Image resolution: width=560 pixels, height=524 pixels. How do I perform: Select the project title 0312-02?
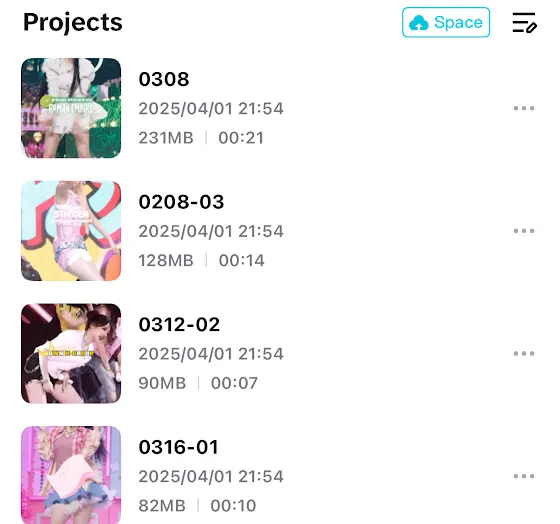coord(179,324)
